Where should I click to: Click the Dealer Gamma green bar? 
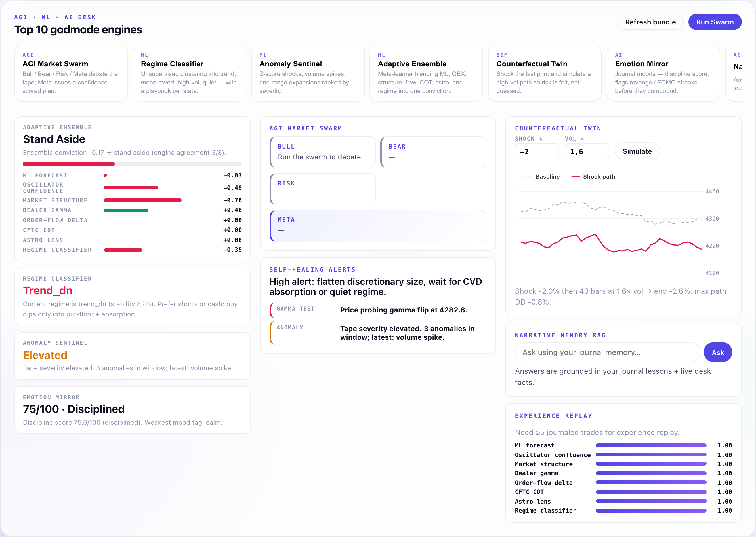coord(126,210)
